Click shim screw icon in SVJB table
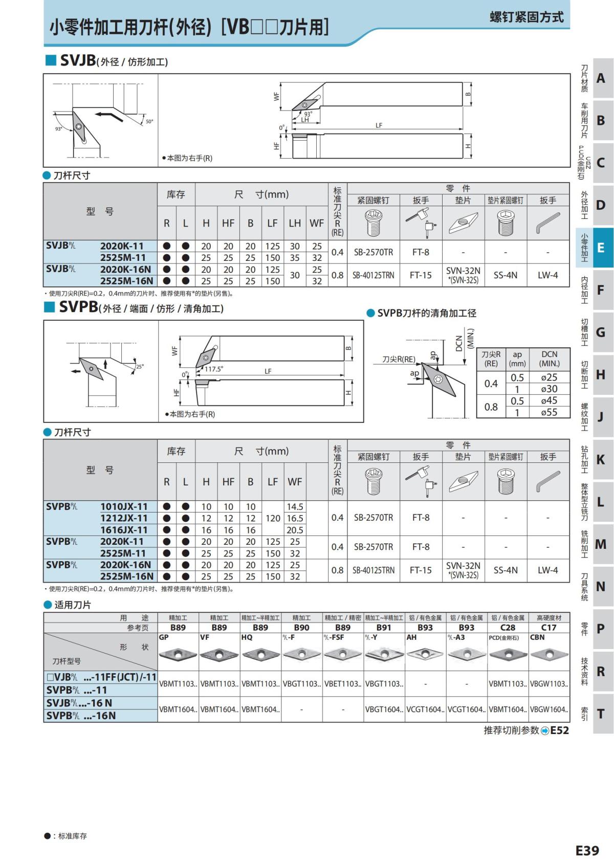 coord(506,223)
